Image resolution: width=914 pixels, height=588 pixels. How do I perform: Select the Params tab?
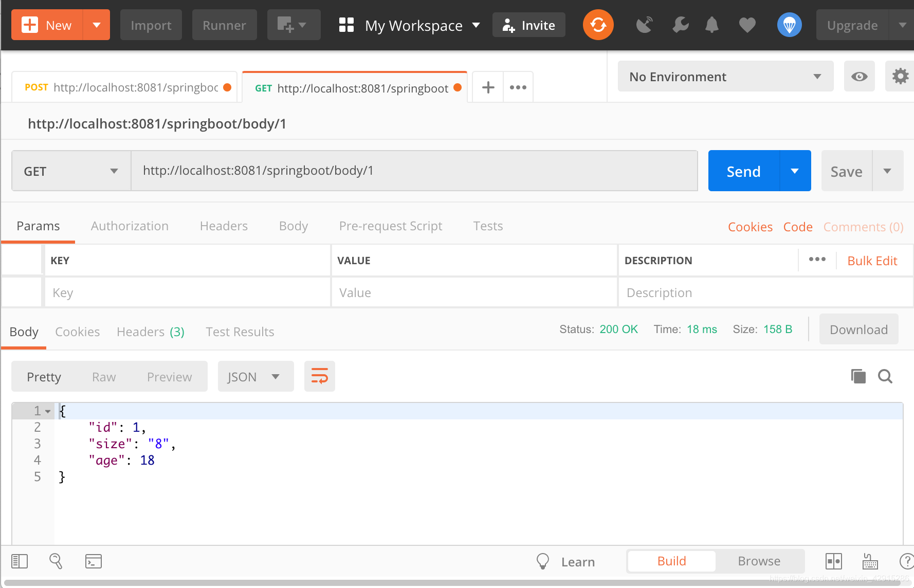38,226
